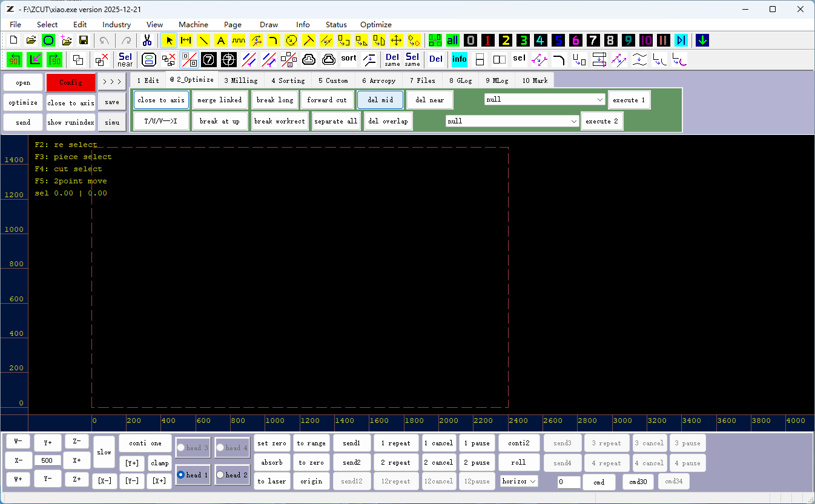This screenshot has width=815, height=504.
Task: Select the scissors cut tool
Action: click(147, 41)
